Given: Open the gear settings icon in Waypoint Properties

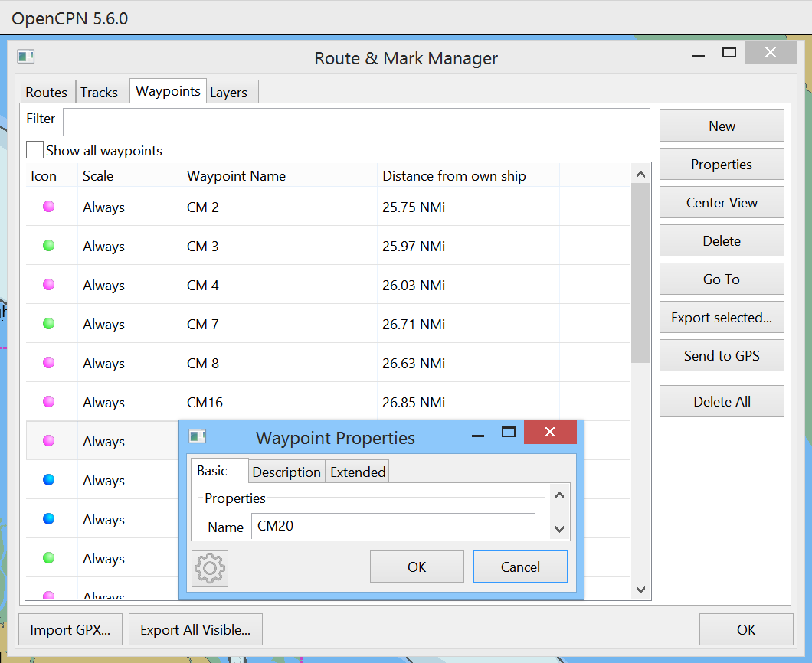Looking at the screenshot, I should [x=209, y=568].
